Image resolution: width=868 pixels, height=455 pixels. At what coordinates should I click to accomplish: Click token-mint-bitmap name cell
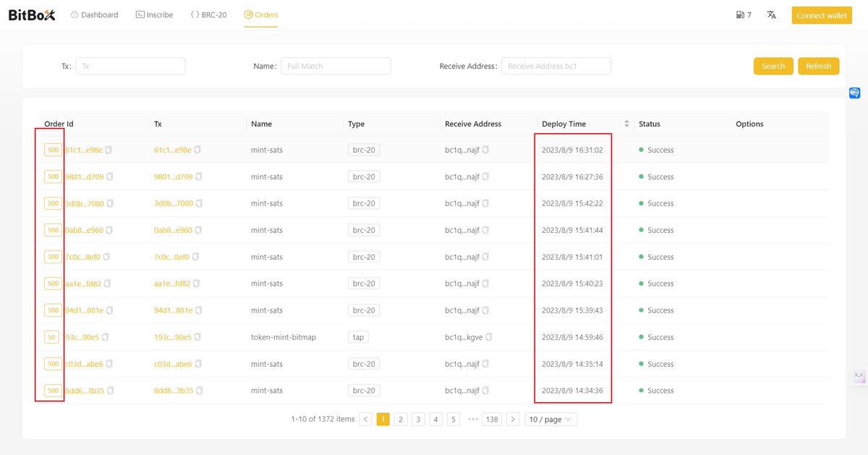coord(284,338)
